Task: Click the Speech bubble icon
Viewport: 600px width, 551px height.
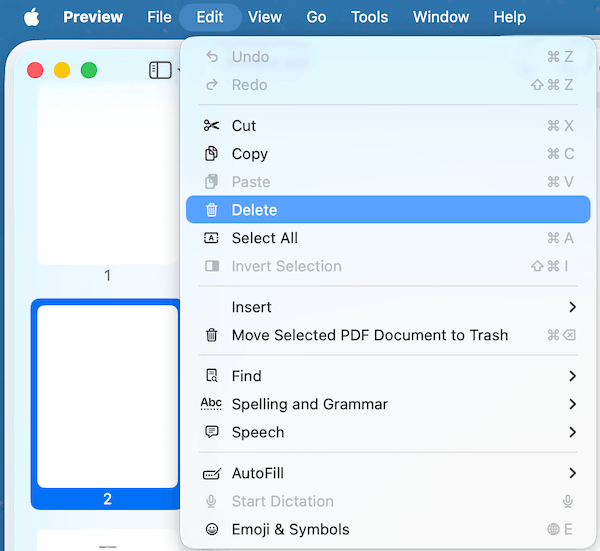Action: click(x=212, y=432)
